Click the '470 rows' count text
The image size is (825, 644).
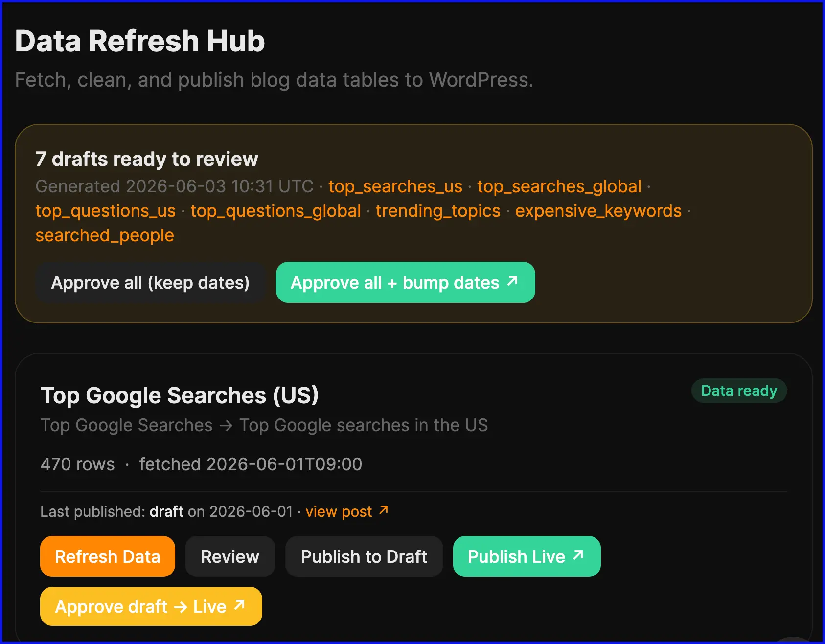[78, 464]
